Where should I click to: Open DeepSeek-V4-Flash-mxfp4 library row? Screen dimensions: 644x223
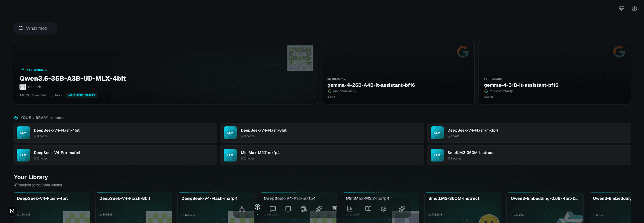(529, 133)
